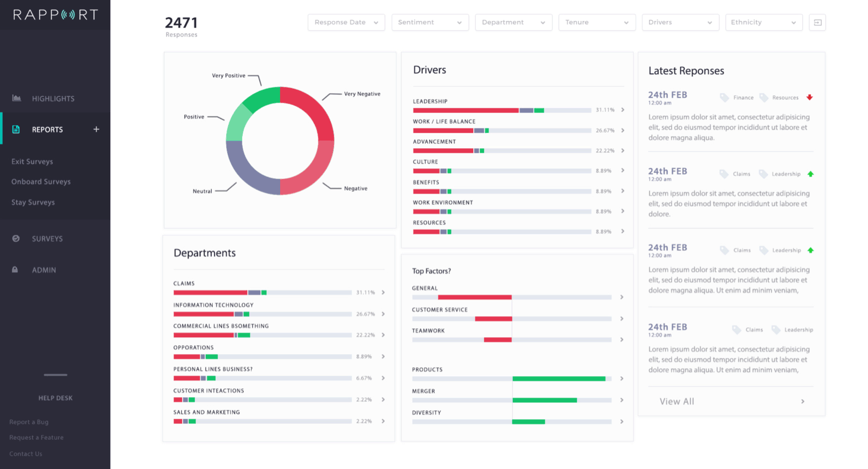
Task: Click the export icon right of Ethnicity
Action: point(817,23)
